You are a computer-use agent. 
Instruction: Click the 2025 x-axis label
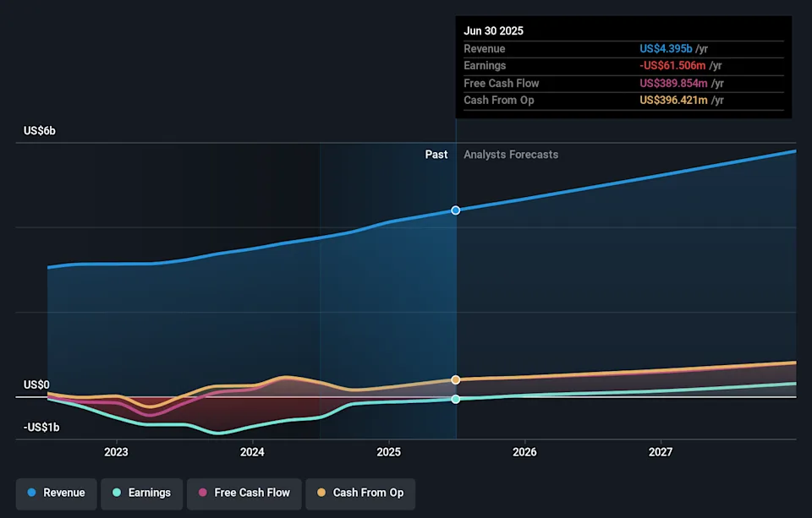pos(388,452)
